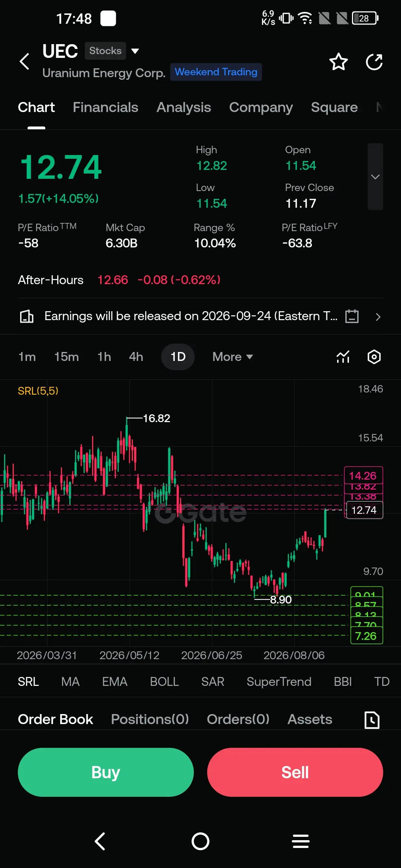Tap the P/E Ratio TTM value -58
This screenshot has height=868, width=401.
point(28,243)
